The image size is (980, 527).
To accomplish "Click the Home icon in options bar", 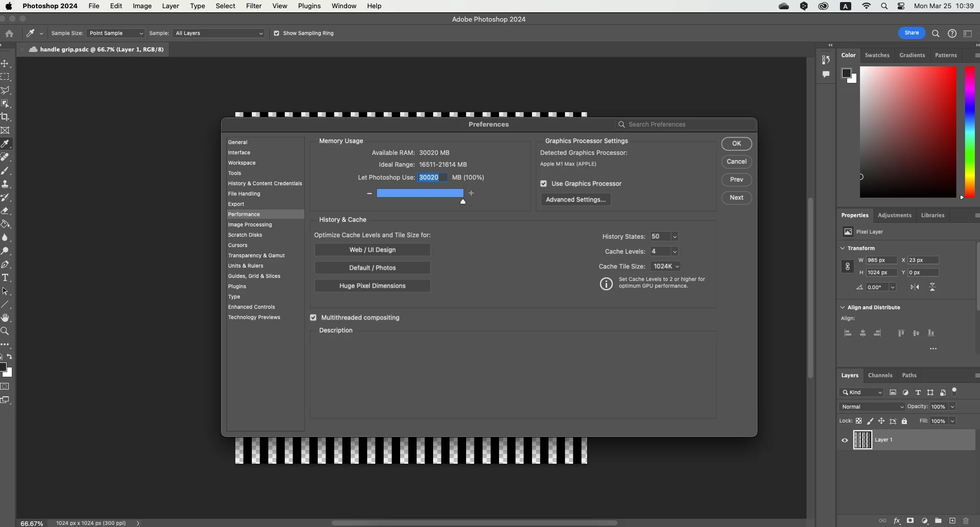I will (9, 33).
